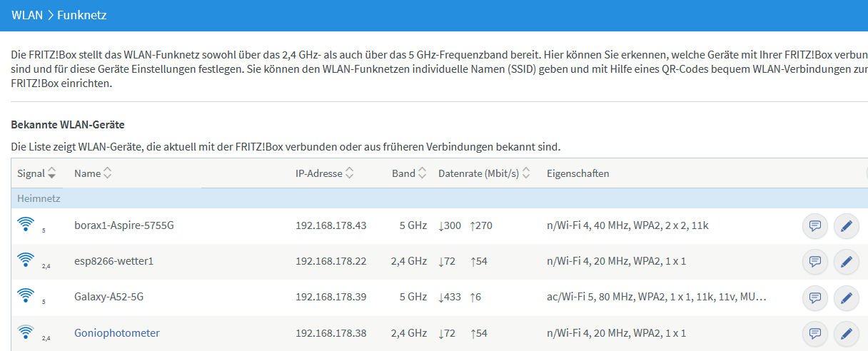Sort table by Name column

[94, 173]
